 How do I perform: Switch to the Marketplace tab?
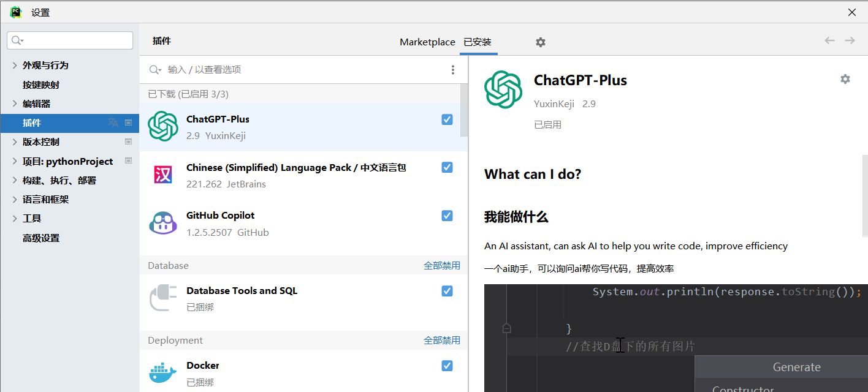tap(427, 42)
